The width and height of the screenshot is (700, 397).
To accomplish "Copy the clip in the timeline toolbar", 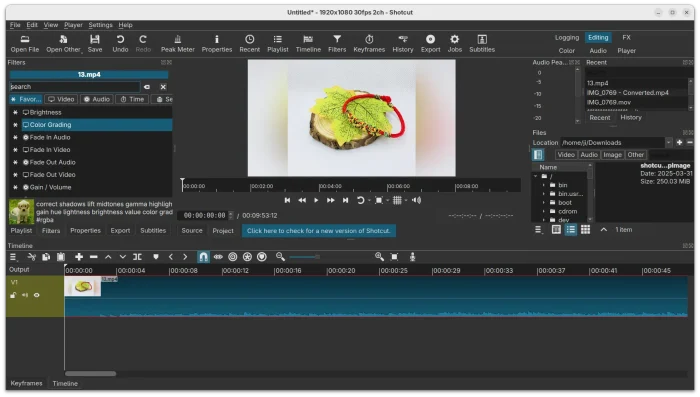I will click(x=46, y=257).
